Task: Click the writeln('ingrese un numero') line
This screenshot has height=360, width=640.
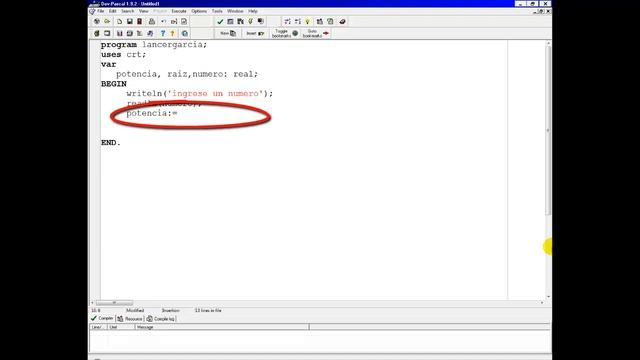Action: coord(200,93)
